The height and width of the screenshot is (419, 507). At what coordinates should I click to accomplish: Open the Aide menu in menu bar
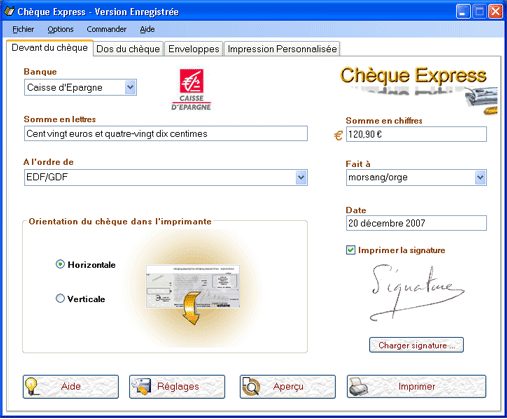click(147, 29)
